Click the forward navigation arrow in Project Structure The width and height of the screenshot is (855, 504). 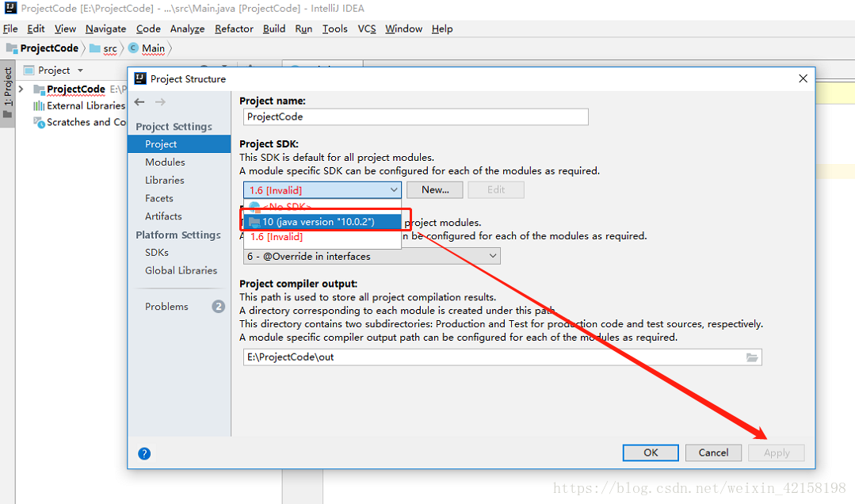[x=160, y=101]
